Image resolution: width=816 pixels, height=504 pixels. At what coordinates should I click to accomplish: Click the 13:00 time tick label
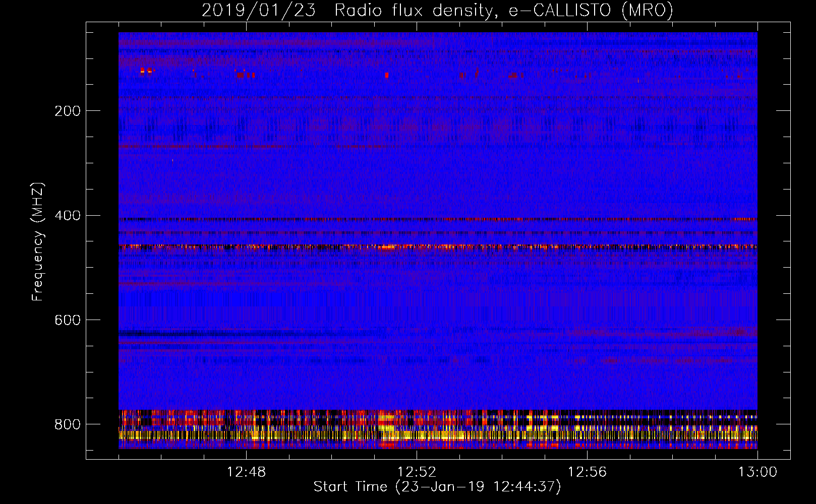758,472
